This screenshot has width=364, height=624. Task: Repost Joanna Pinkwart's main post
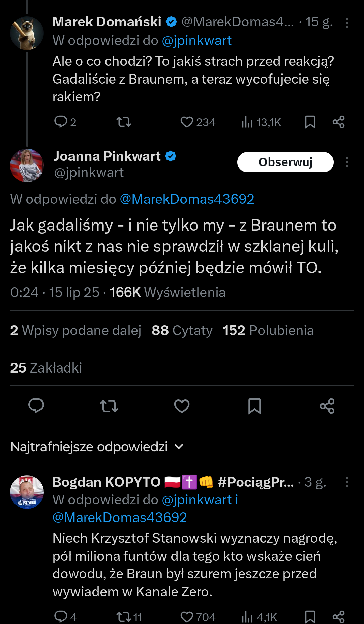coord(109,406)
